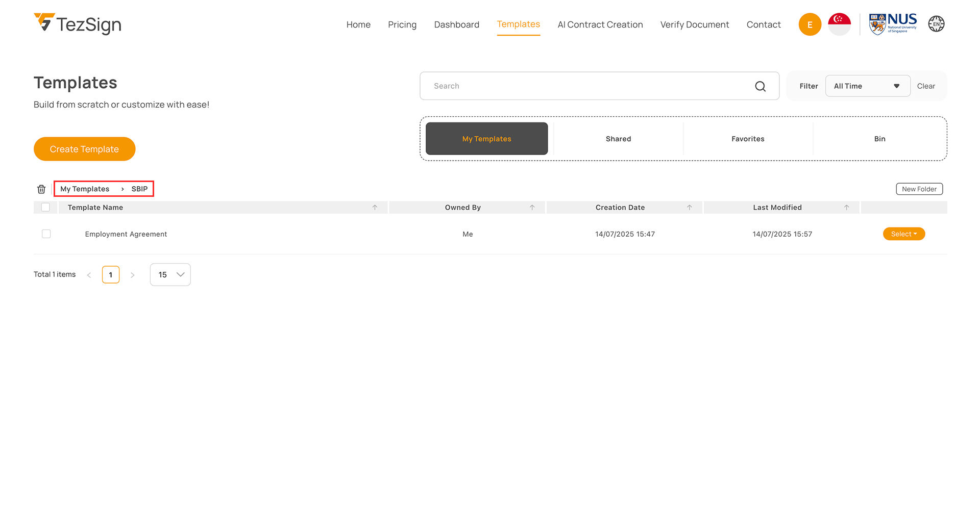This screenshot has width=980, height=510.
Task: Click My Templates in the breadcrumb
Action: (x=85, y=189)
